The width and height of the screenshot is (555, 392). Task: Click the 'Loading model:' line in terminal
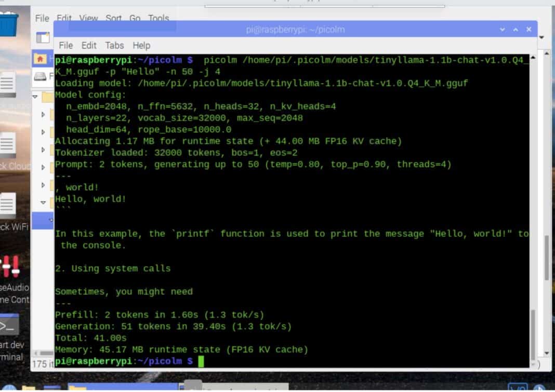point(261,84)
